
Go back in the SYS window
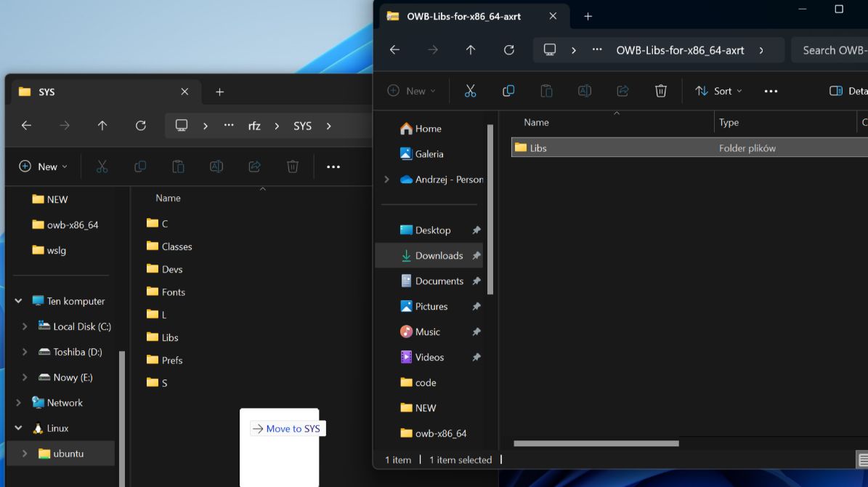tap(26, 126)
